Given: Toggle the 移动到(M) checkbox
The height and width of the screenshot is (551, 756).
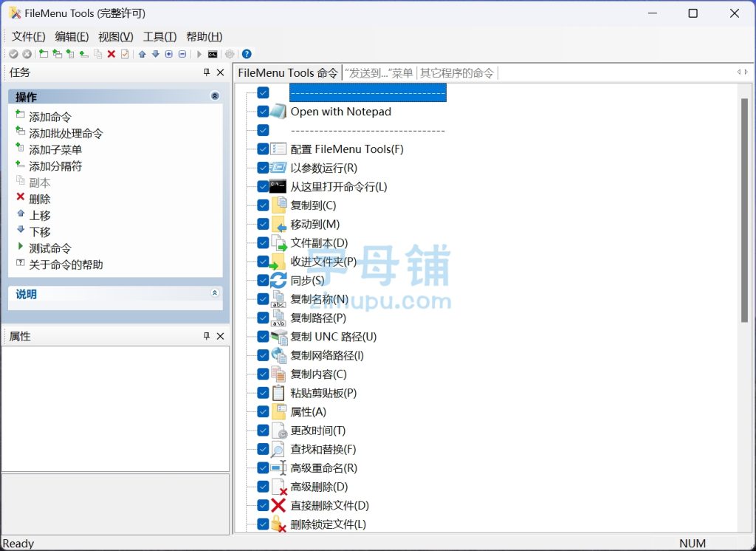Looking at the screenshot, I should [x=263, y=225].
